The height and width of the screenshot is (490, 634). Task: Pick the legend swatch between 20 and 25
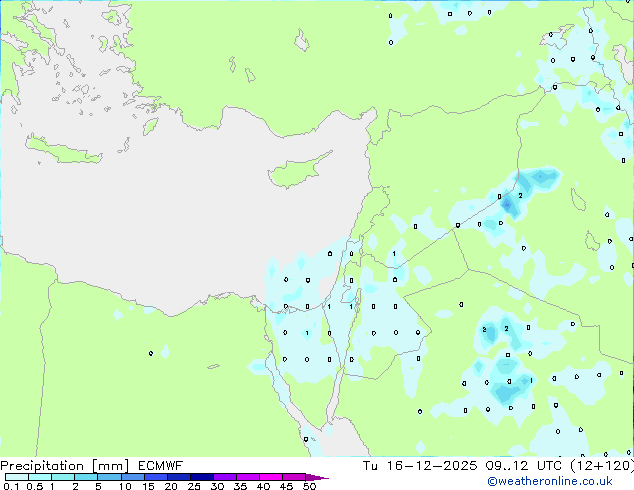click(x=178, y=477)
